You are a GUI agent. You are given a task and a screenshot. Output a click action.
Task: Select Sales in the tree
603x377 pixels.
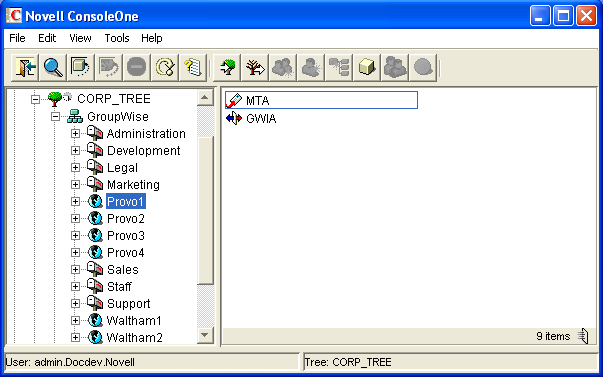123,269
